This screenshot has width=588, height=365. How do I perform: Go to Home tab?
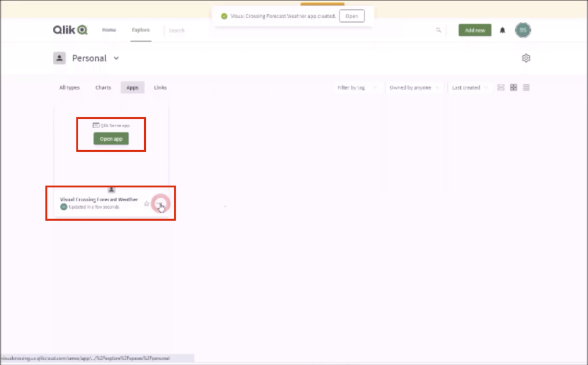(109, 30)
